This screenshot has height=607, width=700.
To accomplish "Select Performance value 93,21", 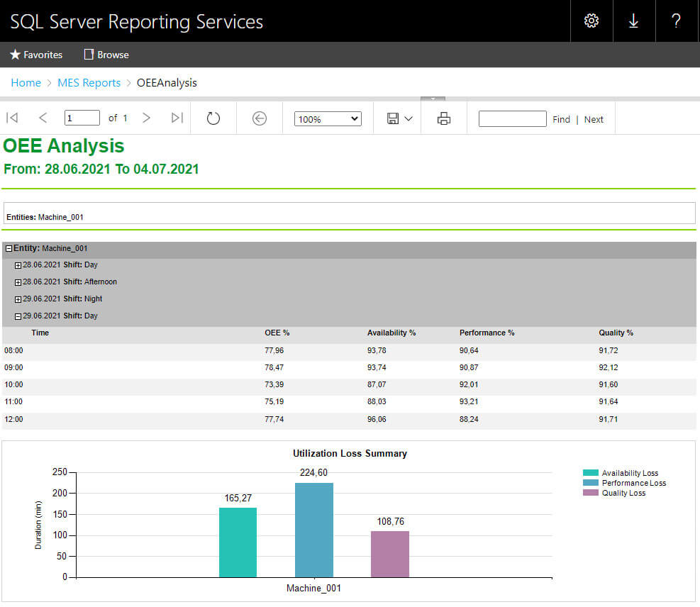I will 469,401.
